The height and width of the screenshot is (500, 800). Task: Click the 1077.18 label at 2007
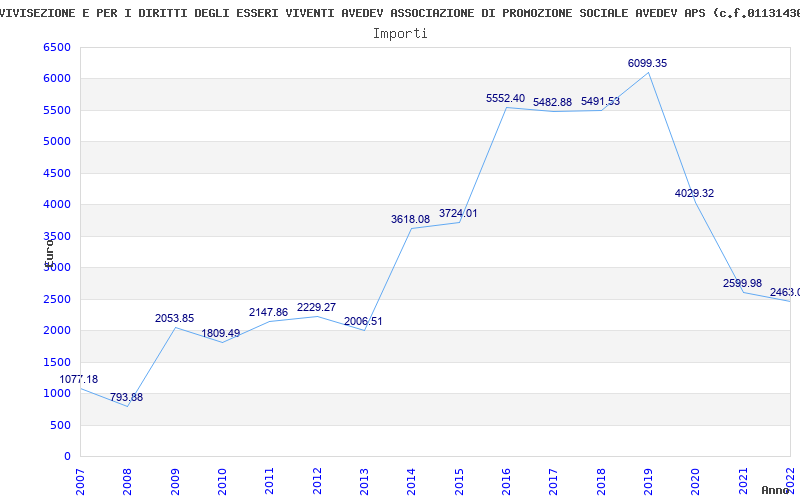pyautogui.click(x=79, y=379)
